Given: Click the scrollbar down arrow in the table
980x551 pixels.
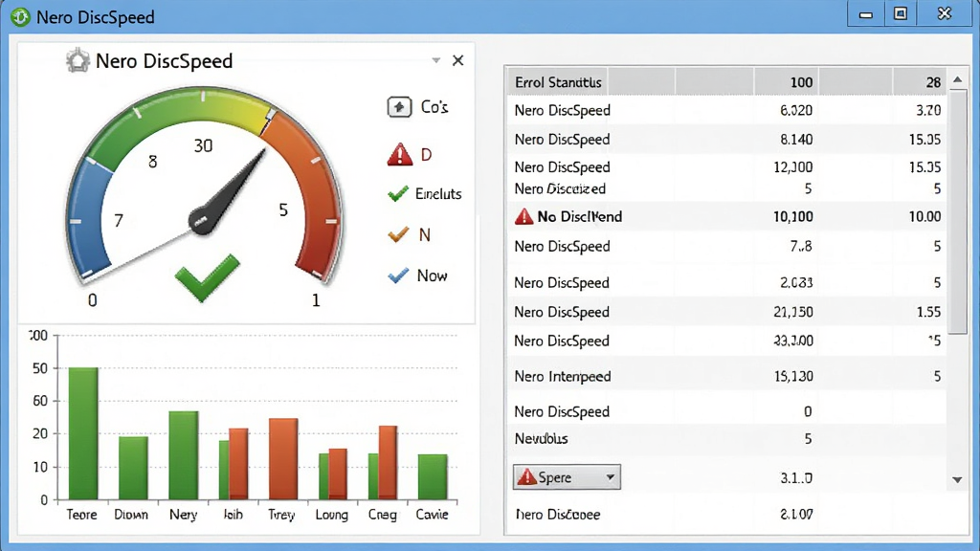Looking at the screenshot, I should tap(957, 480).
